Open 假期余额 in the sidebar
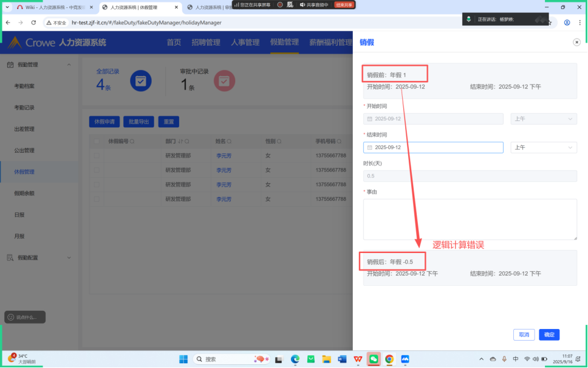This screenshot has width=588, height=368. point(24,193)
